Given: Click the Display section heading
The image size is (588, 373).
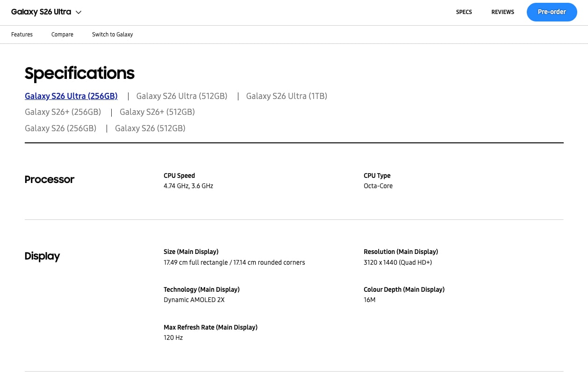Looking at the screenshot, I should click(42, 256).
